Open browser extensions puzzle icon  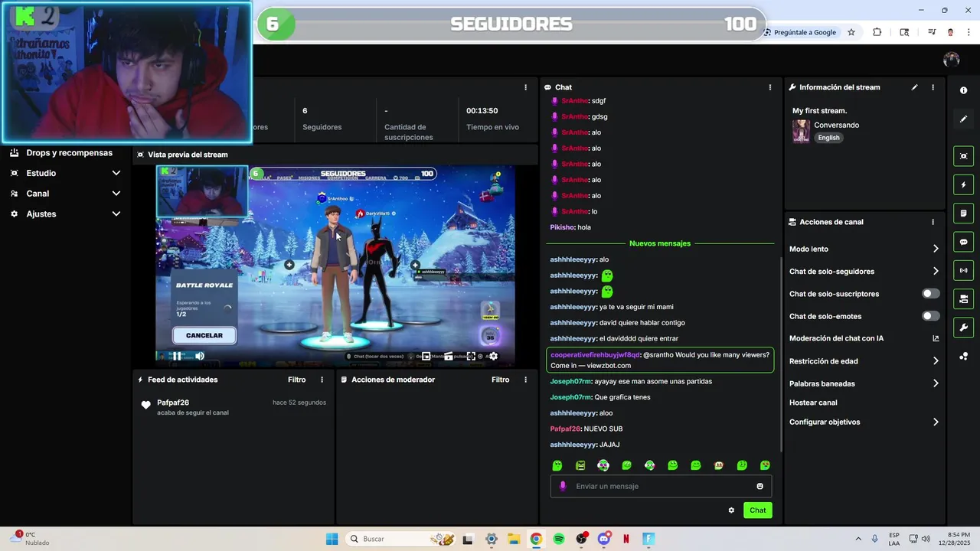(877, 32)
